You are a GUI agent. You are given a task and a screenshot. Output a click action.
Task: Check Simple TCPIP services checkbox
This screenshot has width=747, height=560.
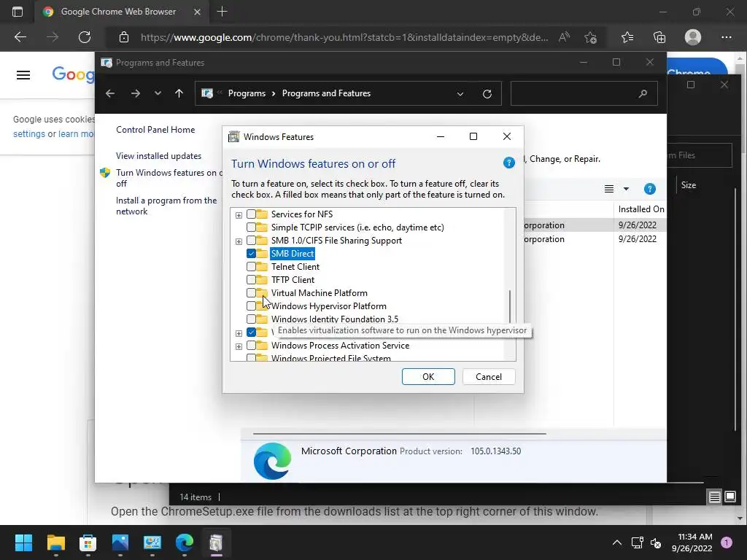tap(251, 227)
